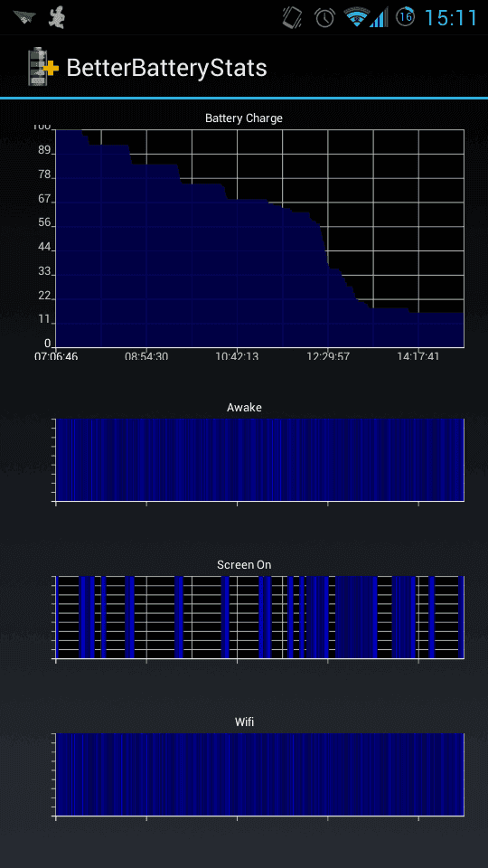The height and width of the screenshot is (868, 488).
Task: Tap the Battery Charge graph title
Action: [243, 118]
